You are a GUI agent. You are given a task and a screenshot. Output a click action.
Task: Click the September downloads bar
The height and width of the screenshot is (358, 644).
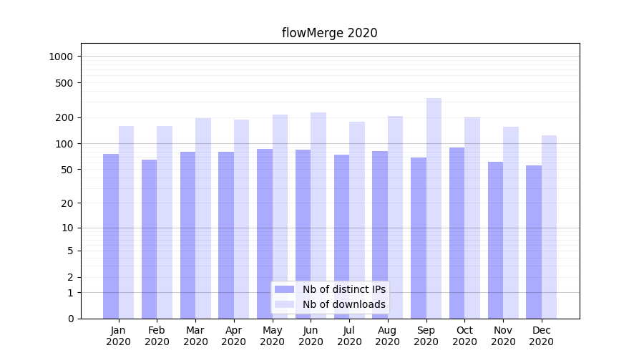(x=434, y=208)
